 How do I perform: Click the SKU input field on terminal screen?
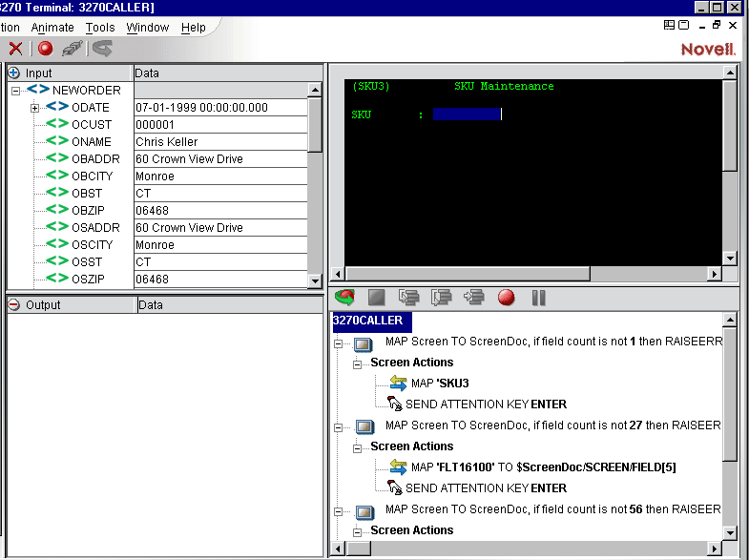pos(467,114)
